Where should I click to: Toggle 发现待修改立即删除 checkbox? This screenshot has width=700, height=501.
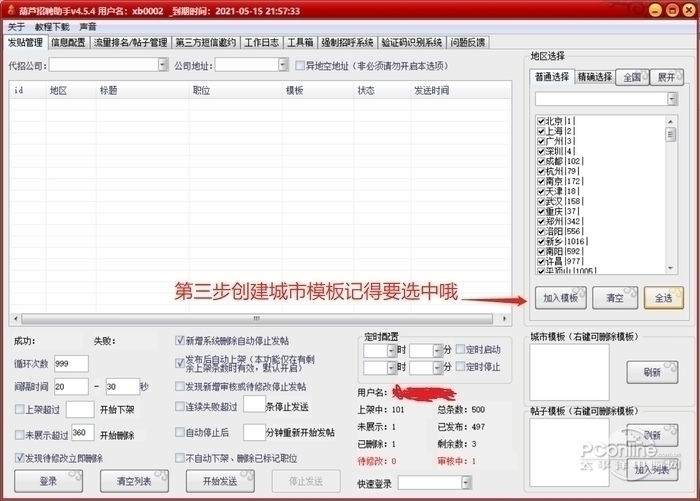[20, 458]
